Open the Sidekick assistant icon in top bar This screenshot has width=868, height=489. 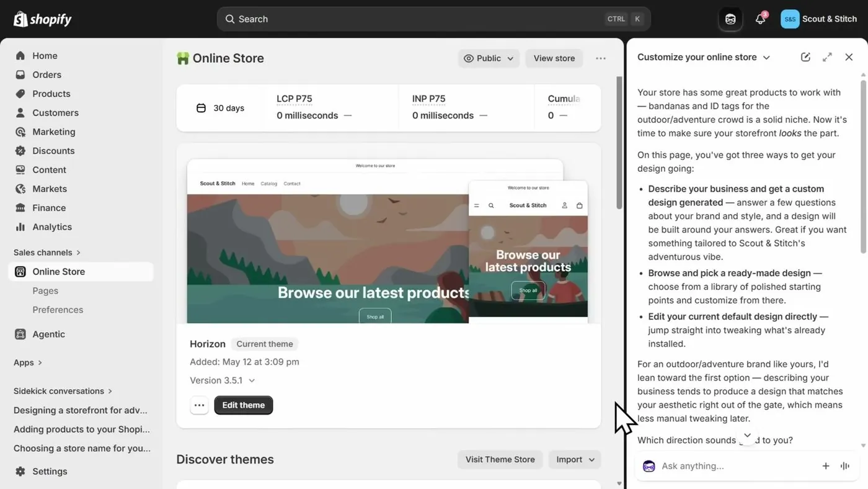pos(730,19)
